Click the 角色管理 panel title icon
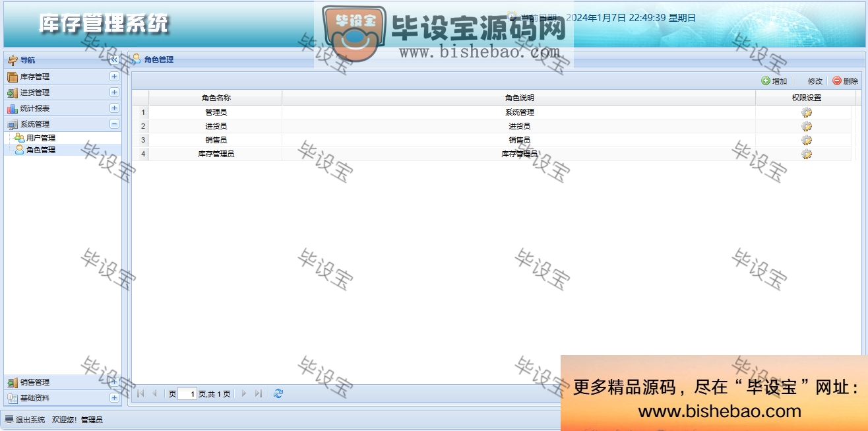The width and height of the screenshot is (868, 431). coord(136,59)
